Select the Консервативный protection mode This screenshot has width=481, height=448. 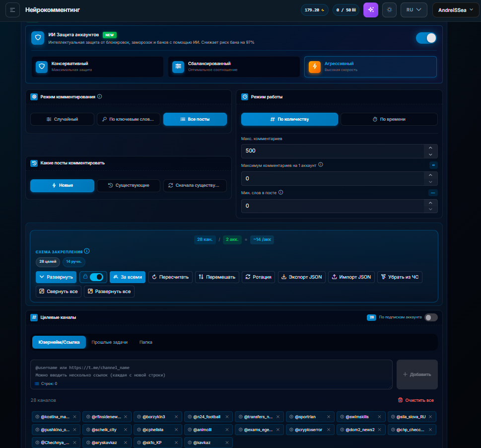(98, 67)
